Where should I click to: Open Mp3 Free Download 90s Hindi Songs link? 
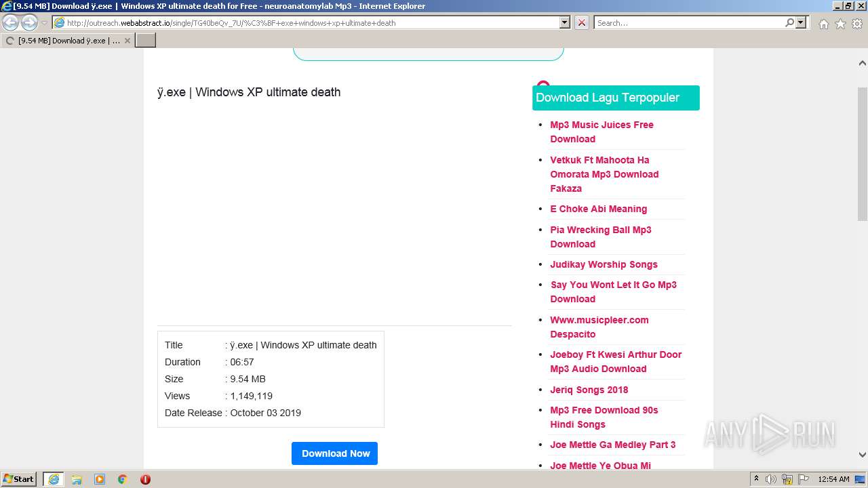[604, 417]
